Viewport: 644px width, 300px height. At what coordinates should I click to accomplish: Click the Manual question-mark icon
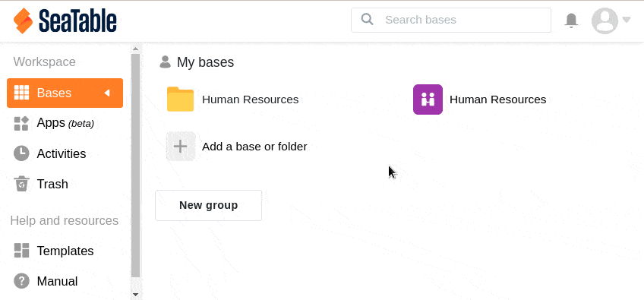[x=21, y=281]
